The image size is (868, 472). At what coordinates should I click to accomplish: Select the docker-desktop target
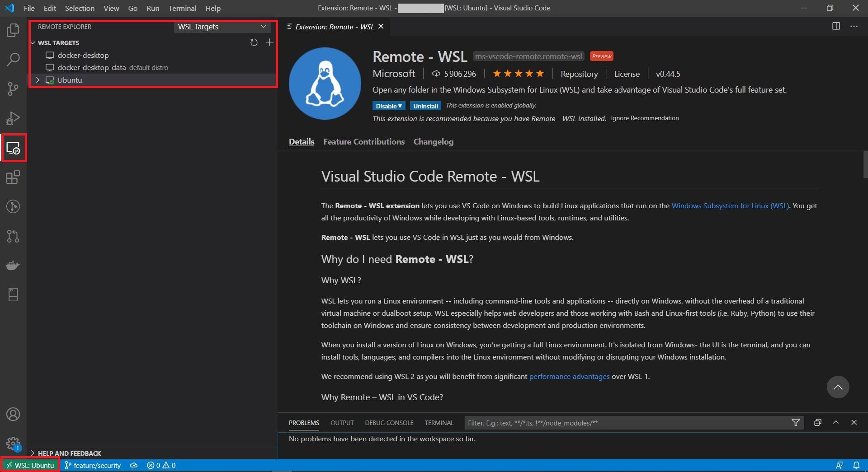(83, 55)
